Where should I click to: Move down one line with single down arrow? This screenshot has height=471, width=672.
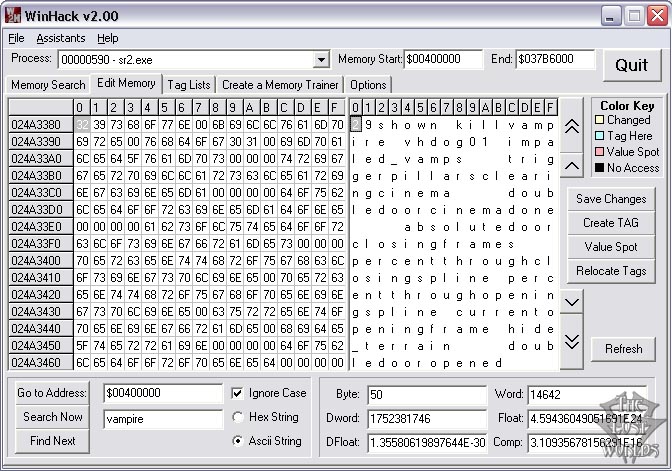pyautogui.click(x=572, y=302)
